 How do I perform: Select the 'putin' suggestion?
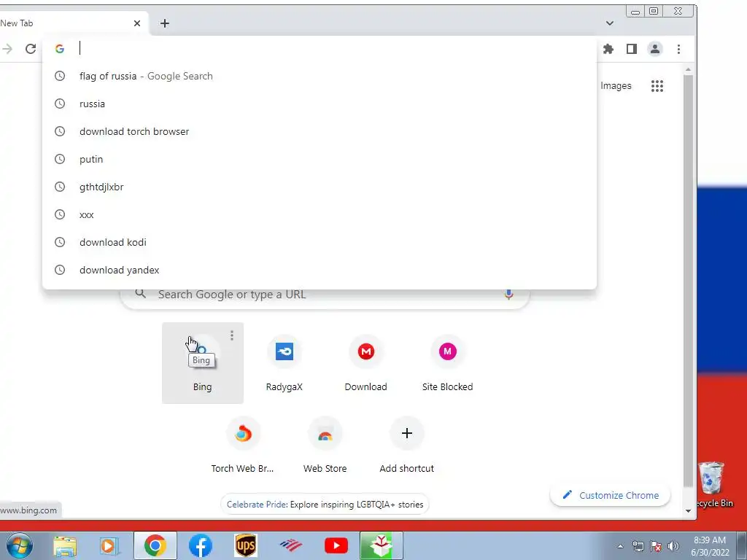pos(320,159)
